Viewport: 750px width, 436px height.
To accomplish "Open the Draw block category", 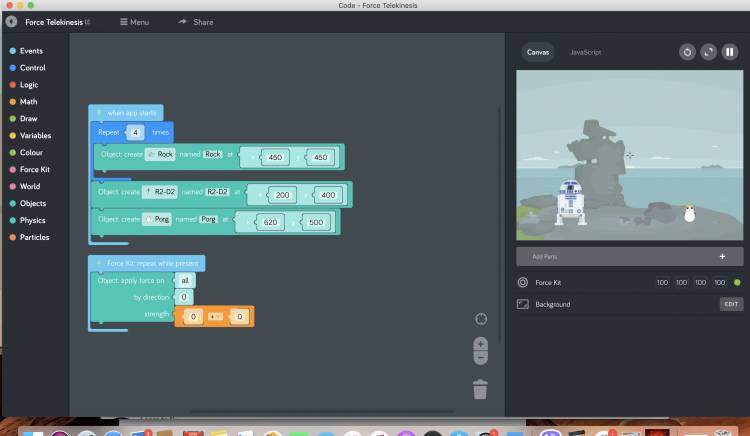I will 23,119.
